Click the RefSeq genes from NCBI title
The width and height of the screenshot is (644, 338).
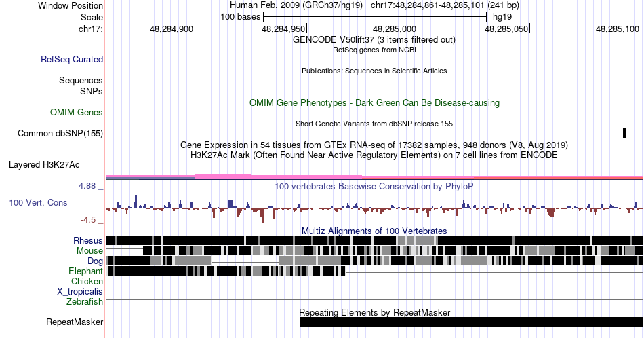click(x=374, y=50)
